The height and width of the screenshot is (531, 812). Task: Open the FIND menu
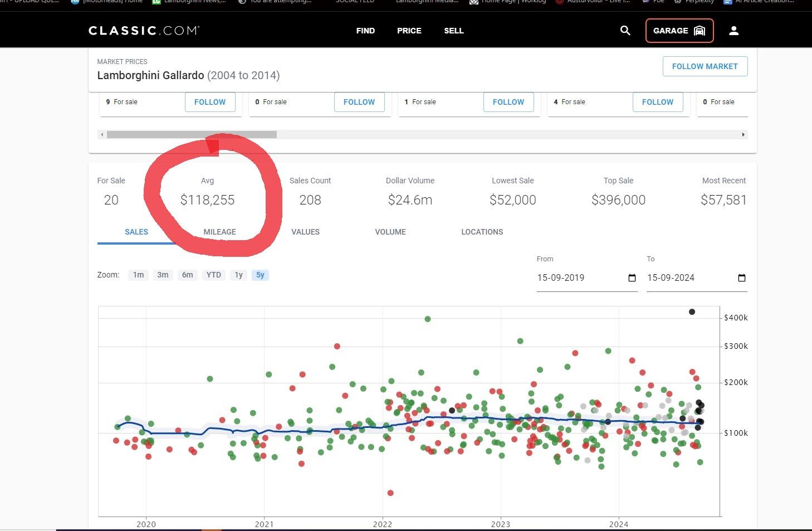point(365,31)
